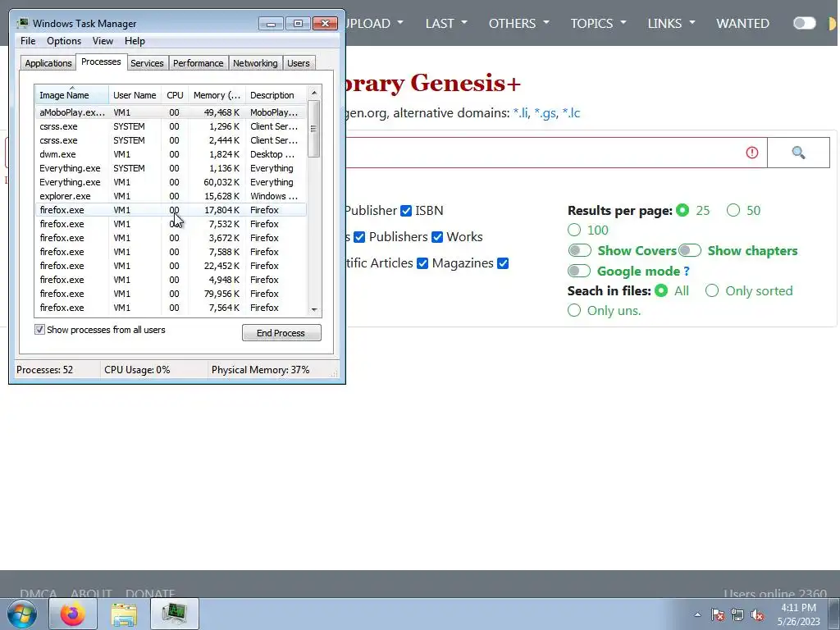Screen dimensions: 840x630
Task: Open the OTHERS dropdown menu
Action: [x=519, y=23]
